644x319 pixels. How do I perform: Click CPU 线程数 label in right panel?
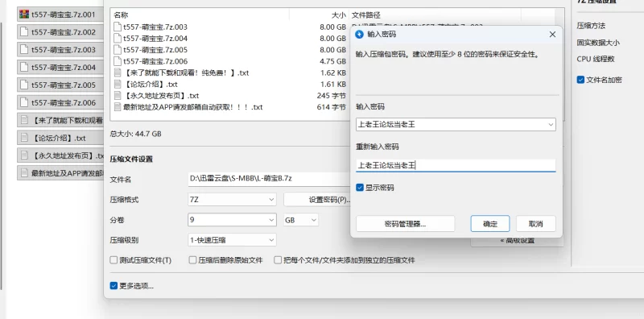click(x=596, y=59)
